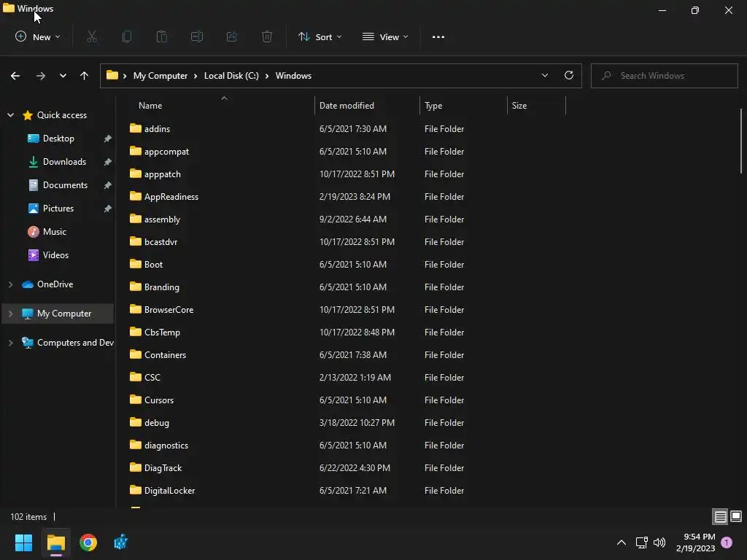Click the Delete trash icon
The width and height of the screenshot is (747, 560).
coord(267,36)
